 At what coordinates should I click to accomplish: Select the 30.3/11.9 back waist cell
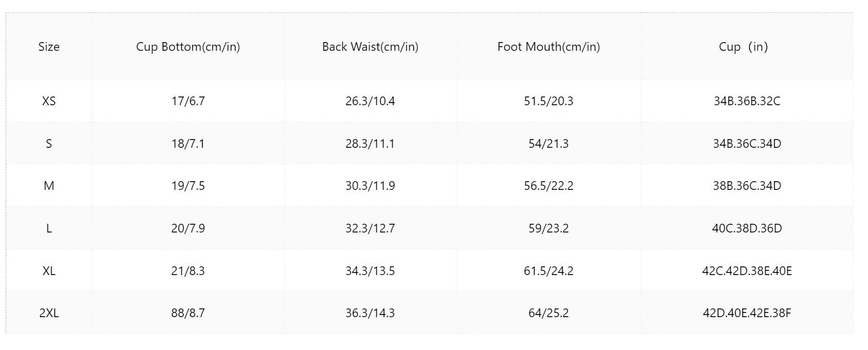(370, 186)
